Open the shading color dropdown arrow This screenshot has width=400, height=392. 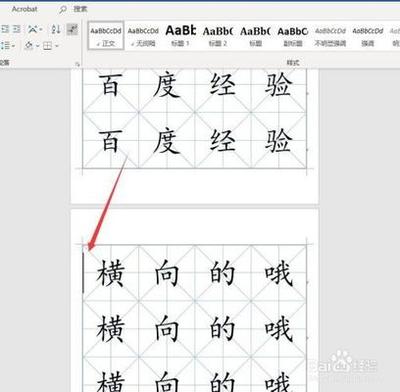tap(37, 46)
